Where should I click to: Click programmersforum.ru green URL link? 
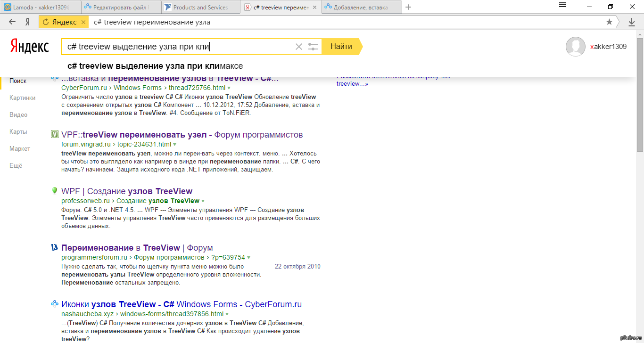click(94, 258)
